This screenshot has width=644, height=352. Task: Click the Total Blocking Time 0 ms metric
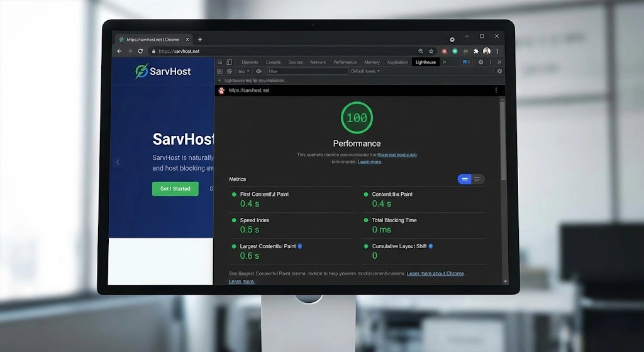click(x=423, y=225)
